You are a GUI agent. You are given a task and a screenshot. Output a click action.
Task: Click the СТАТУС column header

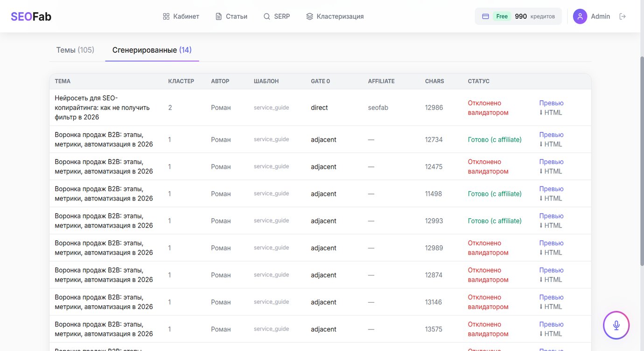[x=479, y=81]
